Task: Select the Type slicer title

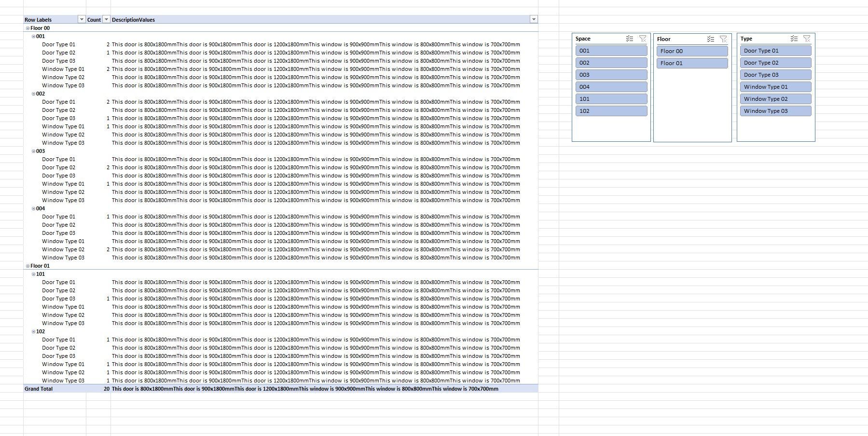Action: tap(746, 39)
